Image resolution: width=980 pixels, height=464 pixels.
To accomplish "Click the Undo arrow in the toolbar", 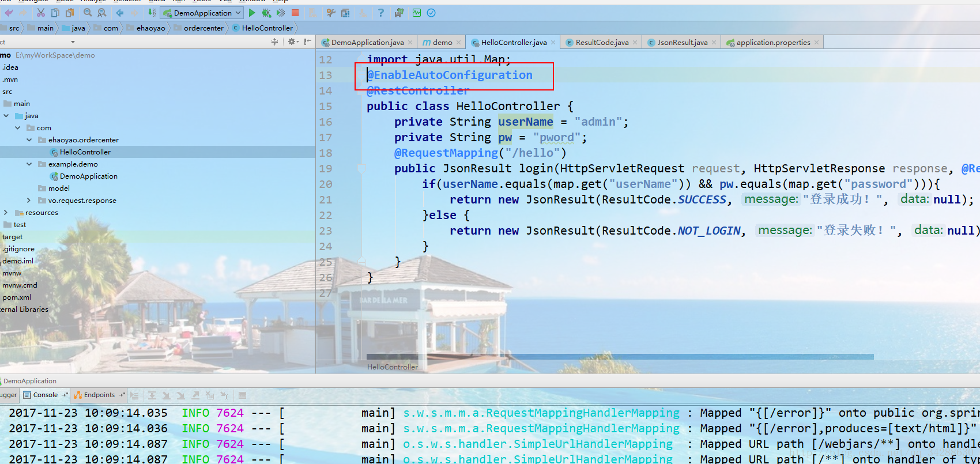I will [9, 13].
